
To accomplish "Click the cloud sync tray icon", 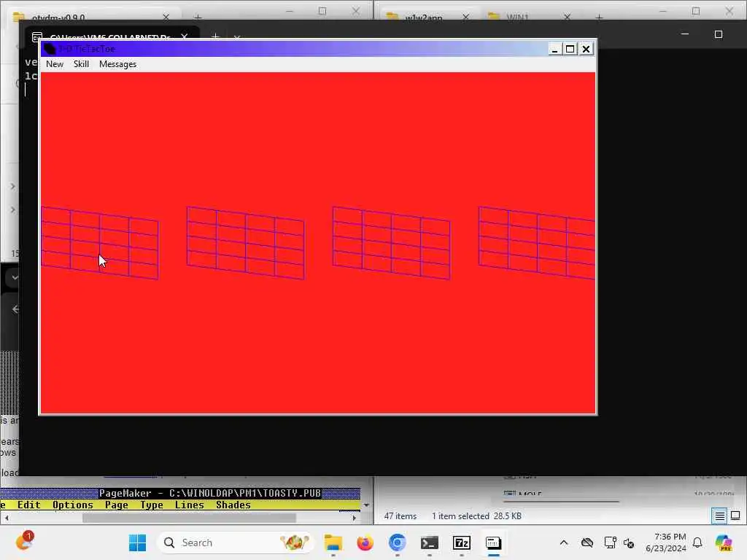I will click(587, 542).
